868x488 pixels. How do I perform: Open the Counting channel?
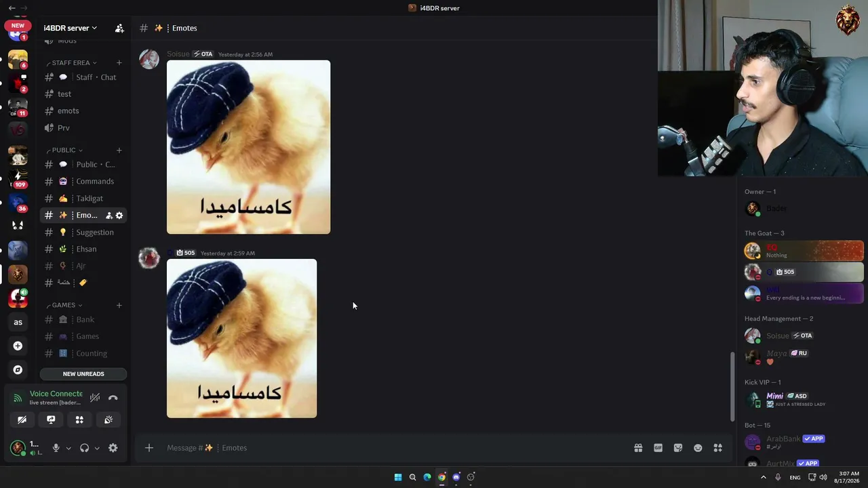coord(83,354)
